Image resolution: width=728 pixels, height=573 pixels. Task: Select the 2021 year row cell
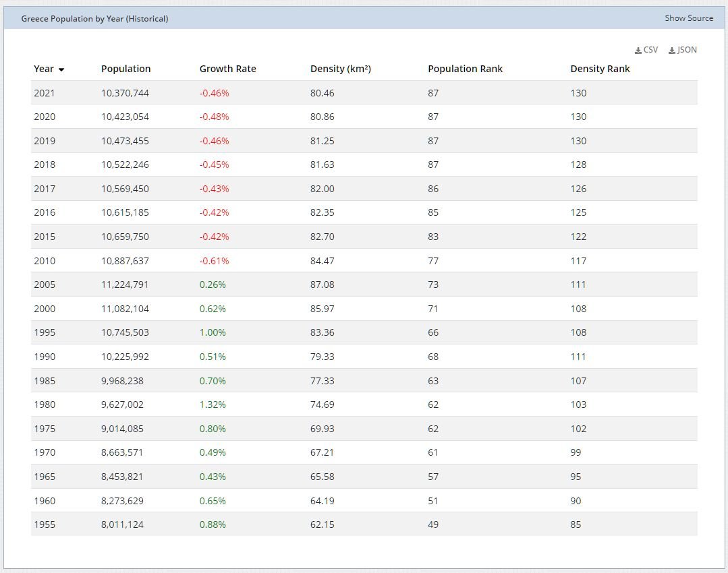(45, 93)
